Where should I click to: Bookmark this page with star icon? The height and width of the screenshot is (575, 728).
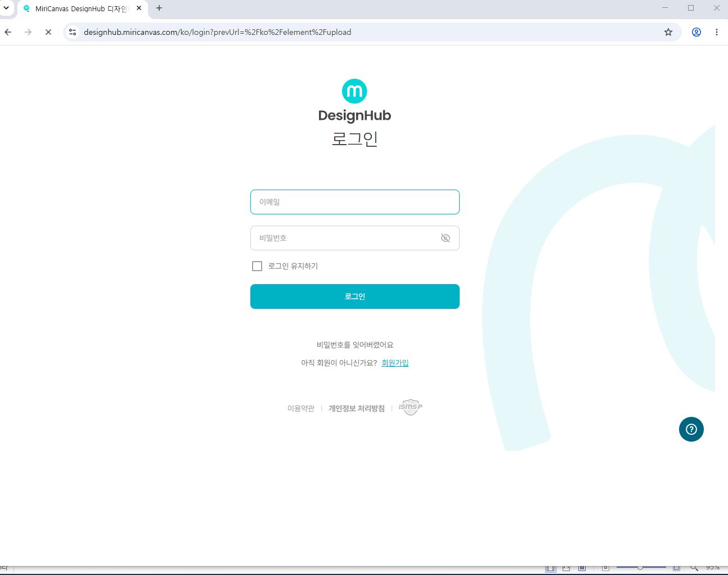[x=668, y=32]
